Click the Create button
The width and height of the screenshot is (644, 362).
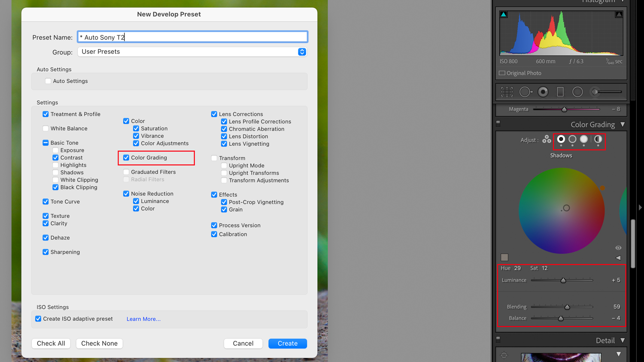click(x=288, y=344)
